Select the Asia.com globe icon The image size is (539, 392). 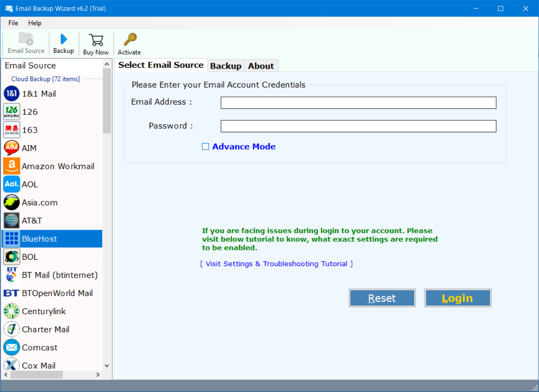point(12,203)
